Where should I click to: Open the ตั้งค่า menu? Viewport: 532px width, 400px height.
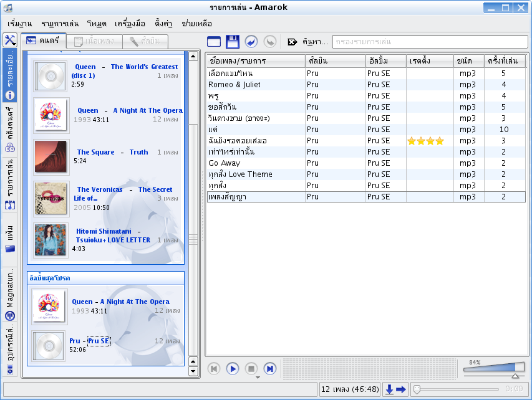tap(163, 24)
